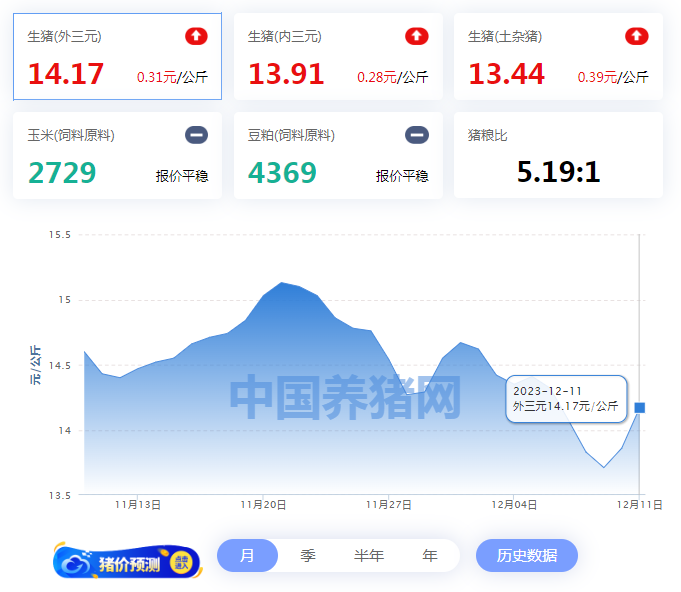681x592 pixels.
Task: Click the red up-arrow icon on 外三元 card
Action: tap(196, 36)
